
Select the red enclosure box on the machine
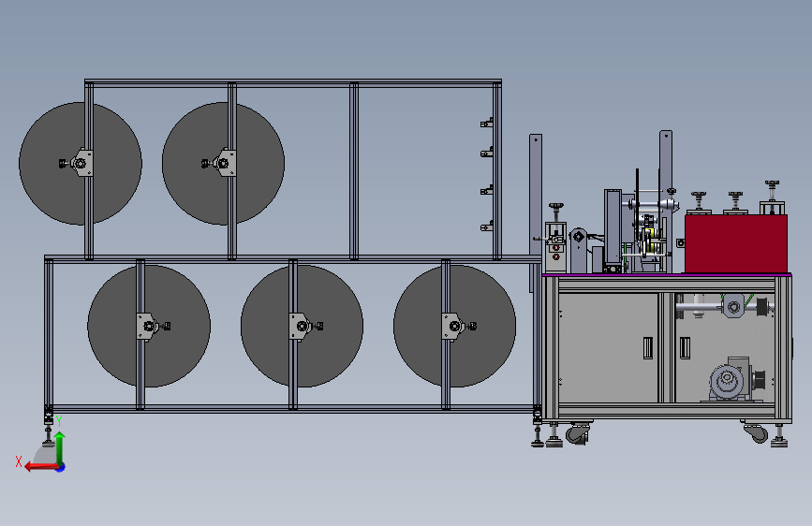tap(736, 244)
